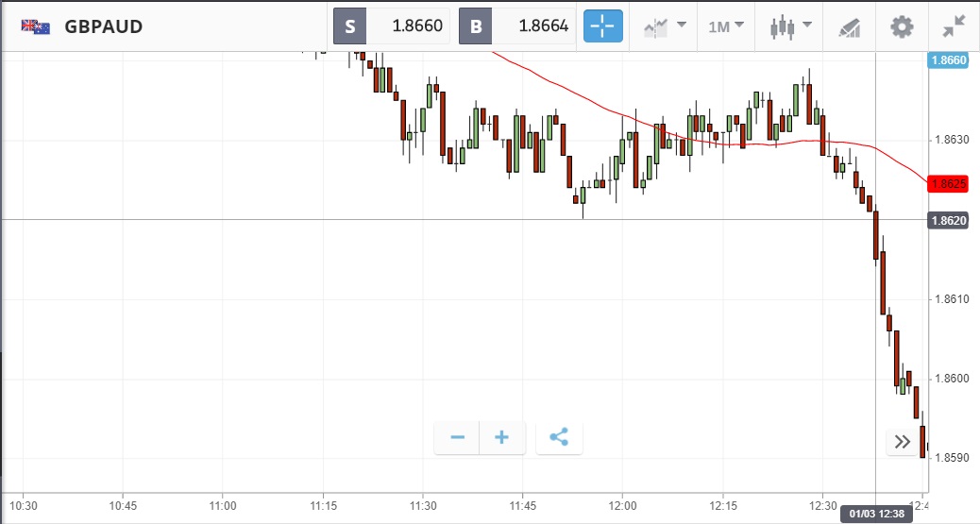Viewport: 980px width, 524px height.
Task: Share the chart via share icon
Action: click(x=559, y=437)
